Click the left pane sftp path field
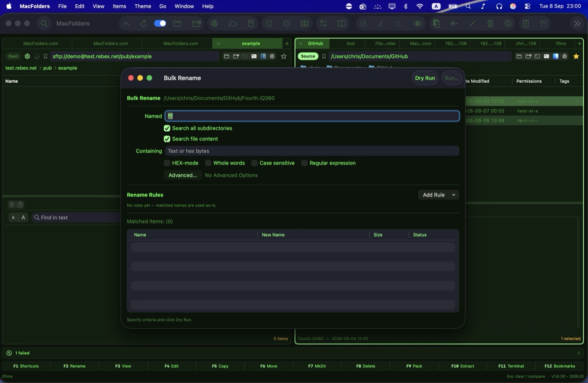 pos(134,56)
